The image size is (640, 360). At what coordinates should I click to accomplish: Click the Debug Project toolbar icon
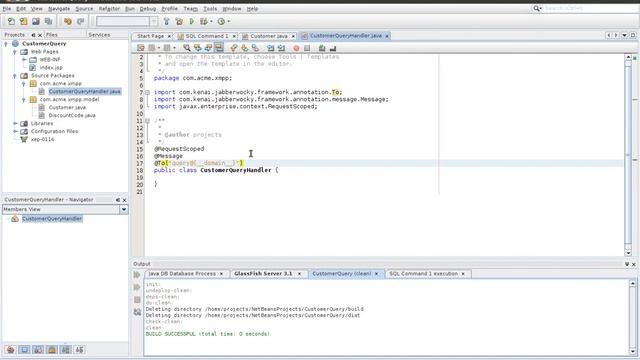tap(204, 21)
